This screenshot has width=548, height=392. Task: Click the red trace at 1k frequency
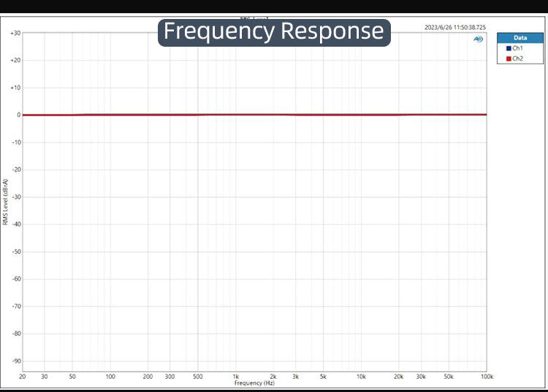[x=236, y=115]
